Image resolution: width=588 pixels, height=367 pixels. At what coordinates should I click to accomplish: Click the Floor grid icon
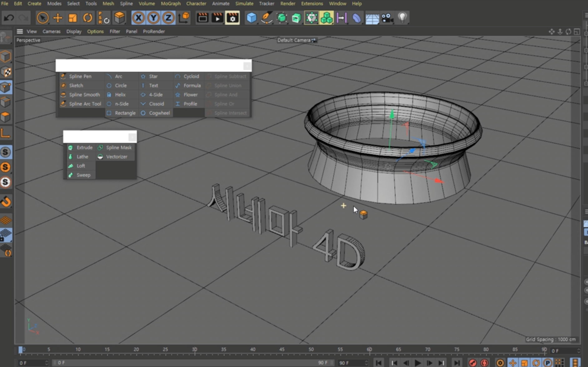pos(372,18)
